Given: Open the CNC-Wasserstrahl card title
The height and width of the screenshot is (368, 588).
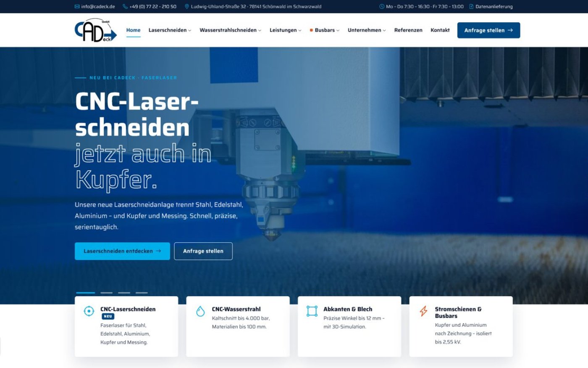Looking at the screenshot, I should (x=236, y=309).
